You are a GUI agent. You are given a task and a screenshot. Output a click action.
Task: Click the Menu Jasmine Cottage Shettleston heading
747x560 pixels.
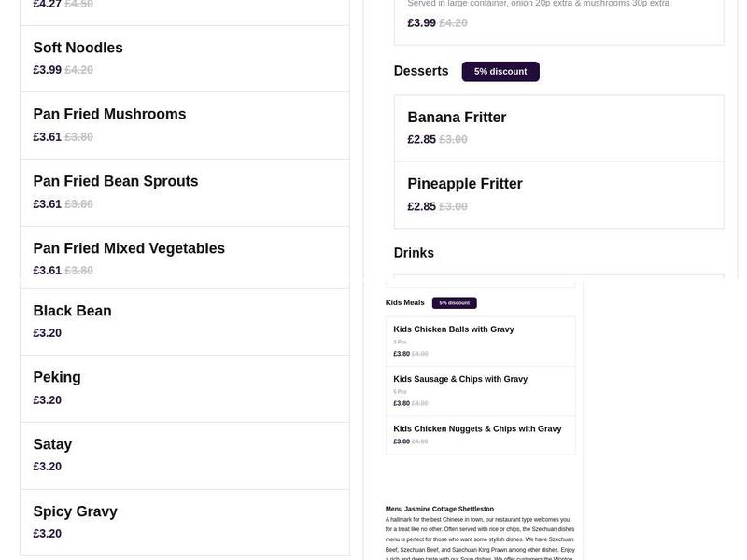(x=440, y=509)
